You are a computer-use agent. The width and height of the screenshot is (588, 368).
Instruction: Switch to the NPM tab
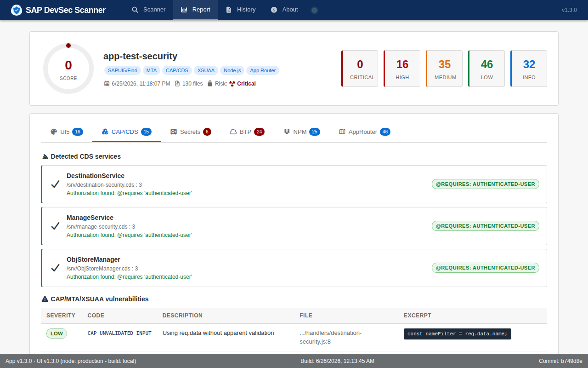click(x=302, y=132)
